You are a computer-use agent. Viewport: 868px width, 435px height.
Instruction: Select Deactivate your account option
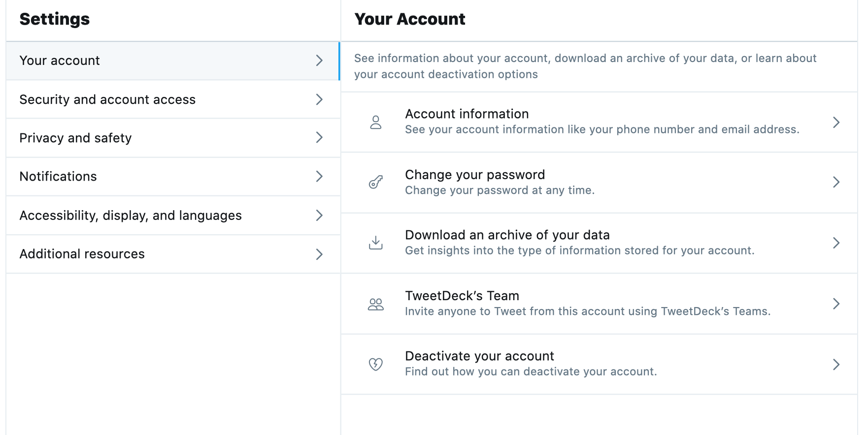click(599, 364)
